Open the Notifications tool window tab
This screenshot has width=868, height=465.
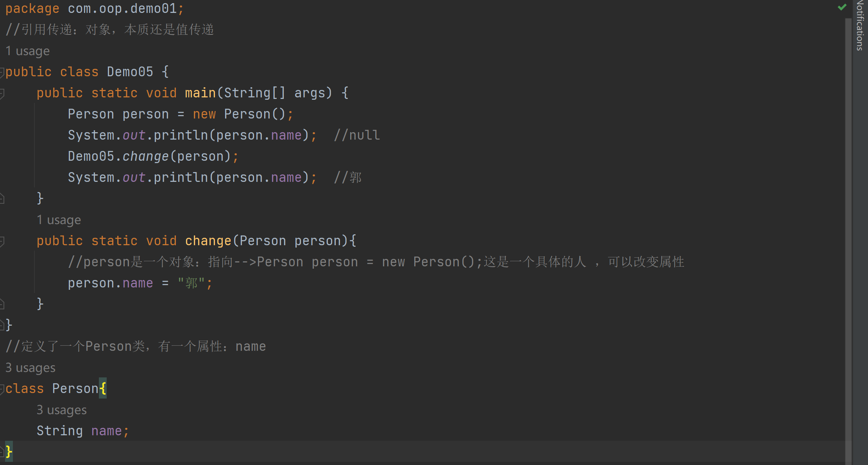coord(860,25)
